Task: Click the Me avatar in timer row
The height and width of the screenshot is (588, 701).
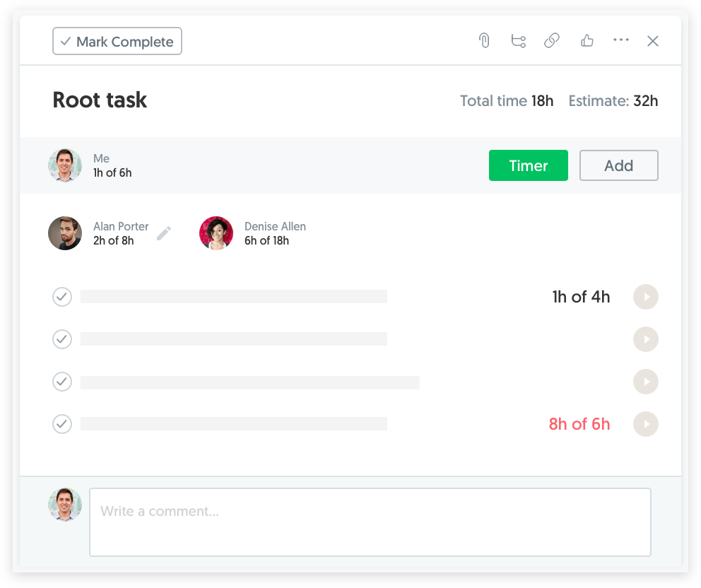Action: 65,165
